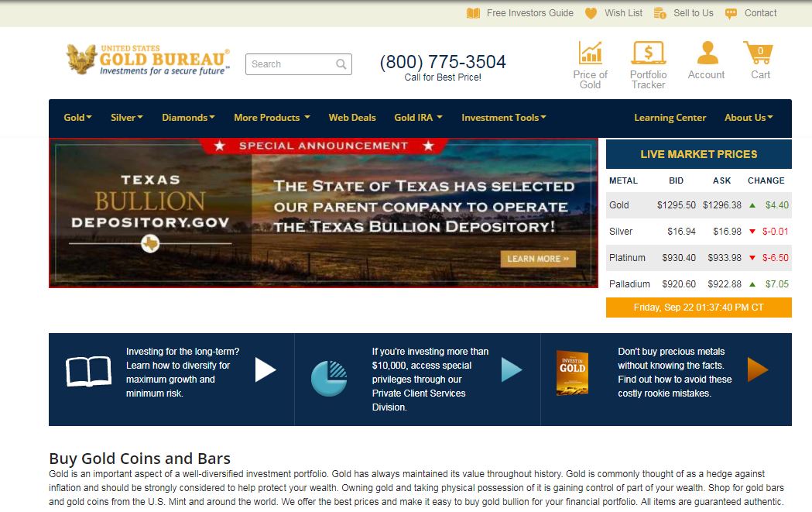This screenshot has width=812, height=512.
Task: Click the open book icon for long-term investing
Action: 88,372
